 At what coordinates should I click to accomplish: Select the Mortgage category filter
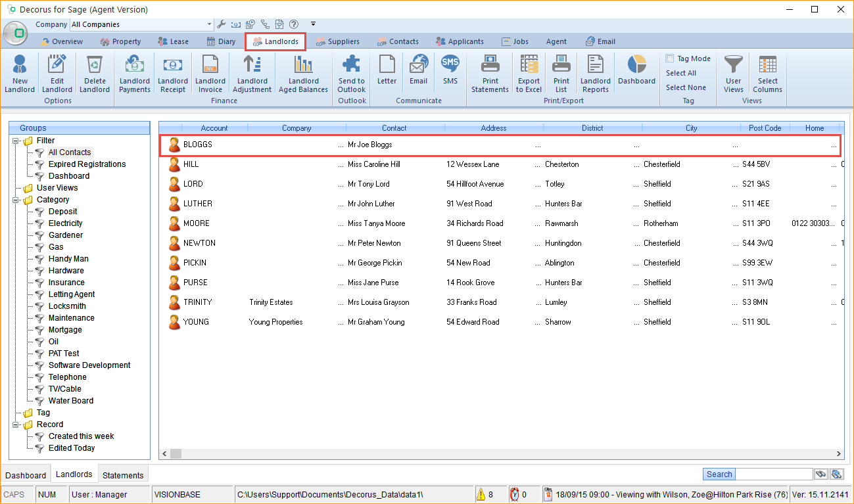point(65,330)
